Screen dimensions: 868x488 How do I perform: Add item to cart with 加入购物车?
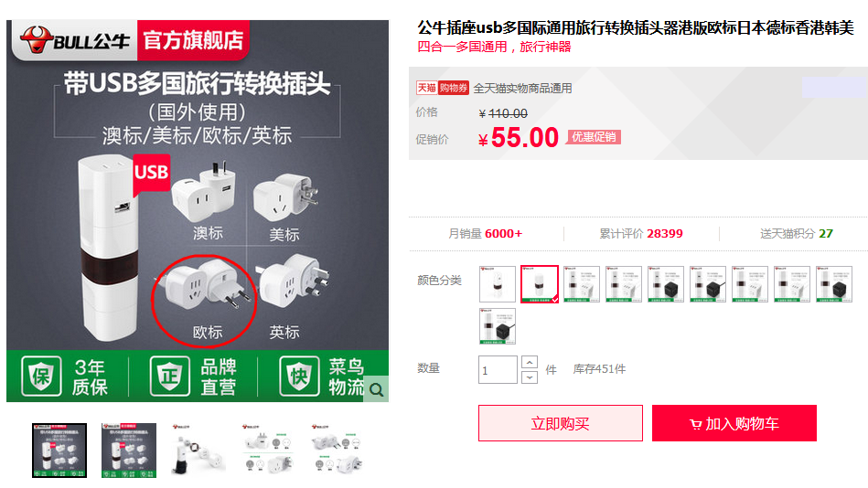click(734, 423)
